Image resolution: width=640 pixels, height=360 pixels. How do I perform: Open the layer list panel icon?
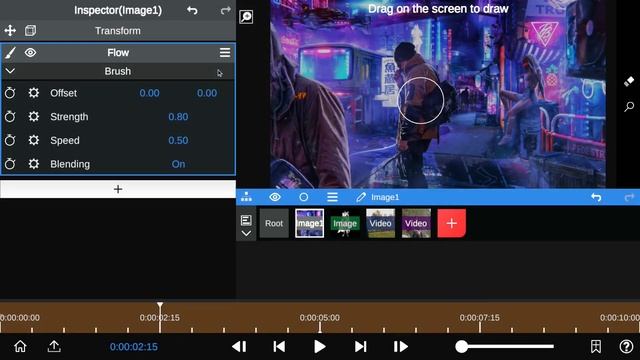tap(246, 220)
